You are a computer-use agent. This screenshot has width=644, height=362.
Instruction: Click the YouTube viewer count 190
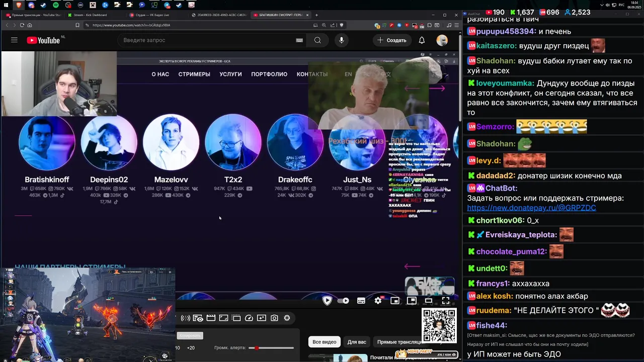pyautogui.click(x=495, y=12)
